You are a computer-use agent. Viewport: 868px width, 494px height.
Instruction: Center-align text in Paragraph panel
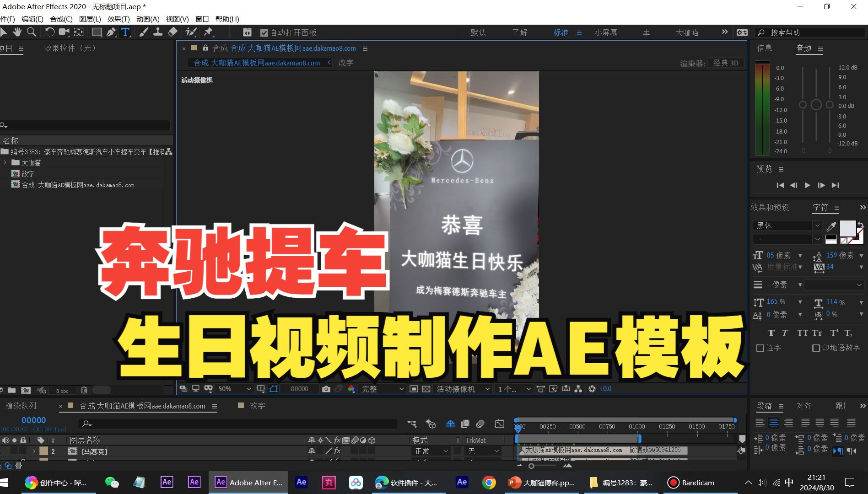(x=774, y=423)
